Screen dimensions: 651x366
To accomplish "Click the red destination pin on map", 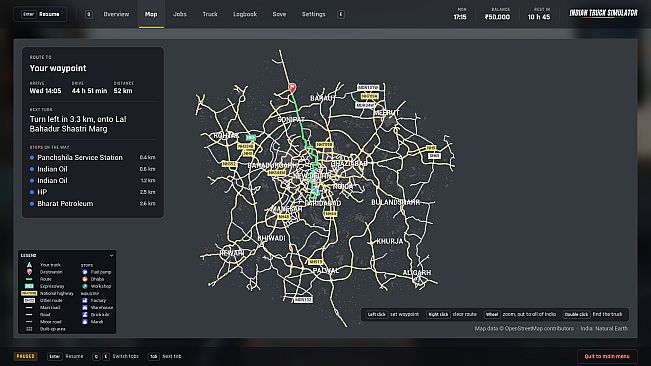I will coord(292,88).
